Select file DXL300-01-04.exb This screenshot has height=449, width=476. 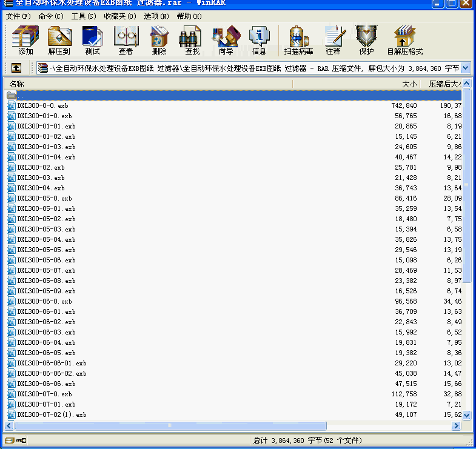click(46, 157)
